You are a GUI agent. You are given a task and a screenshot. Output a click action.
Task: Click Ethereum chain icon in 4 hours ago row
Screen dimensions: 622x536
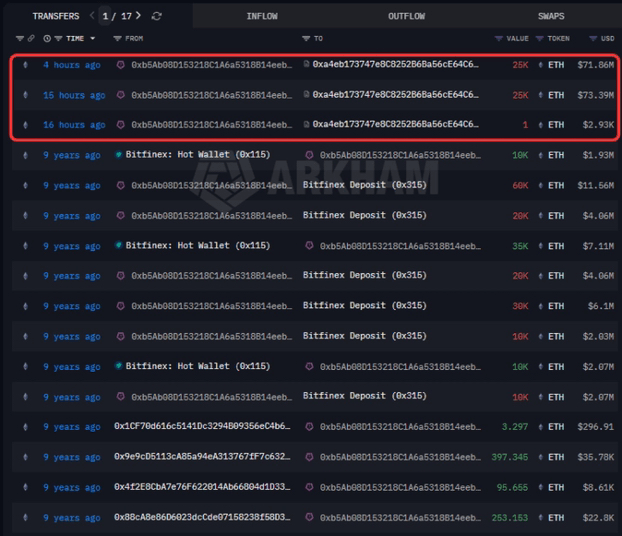tap(25, 65)
